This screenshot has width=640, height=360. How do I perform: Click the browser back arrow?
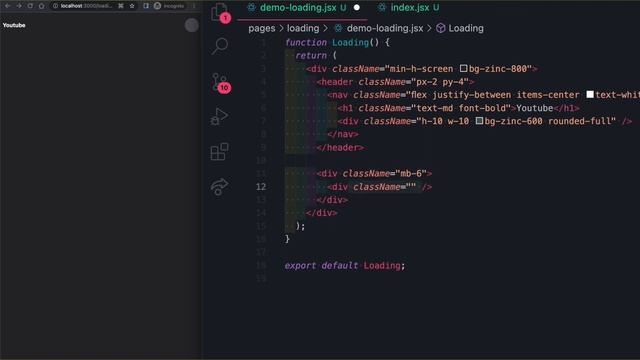point(7,6)
